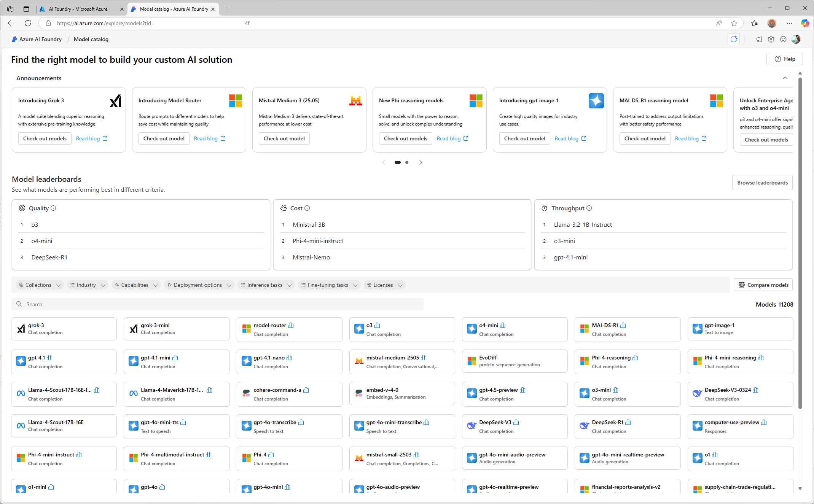Click the models Search field
Image resolution: width=814 pixels, height=504 pixels.
click(x=217, y=304)
